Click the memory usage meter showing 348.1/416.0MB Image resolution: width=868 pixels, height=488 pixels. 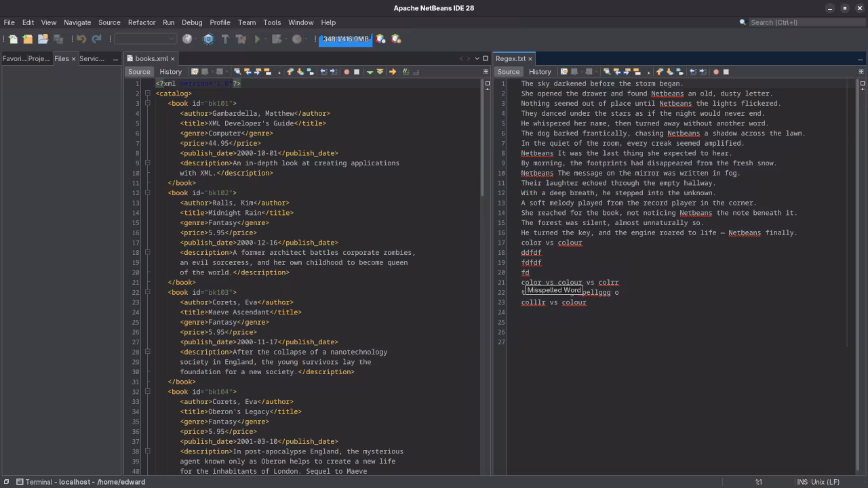(x=344, y=39)
